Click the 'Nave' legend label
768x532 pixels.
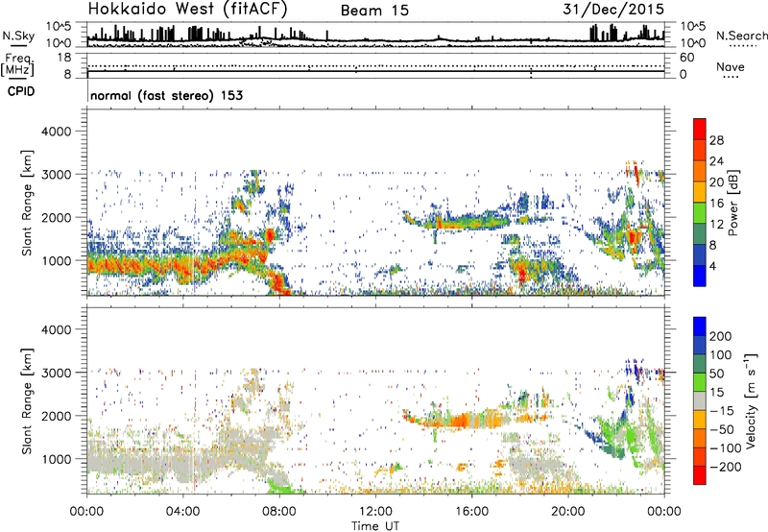(x=730, y=67)
